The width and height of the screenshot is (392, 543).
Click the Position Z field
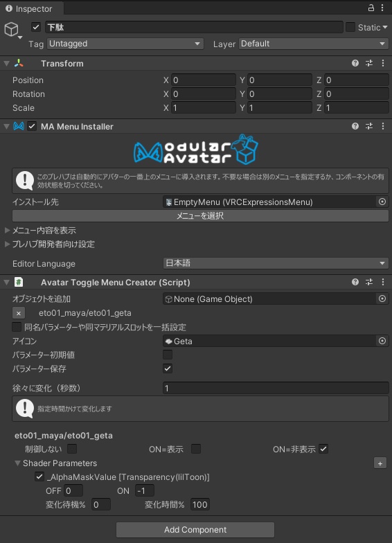click(x=357, y=80)
